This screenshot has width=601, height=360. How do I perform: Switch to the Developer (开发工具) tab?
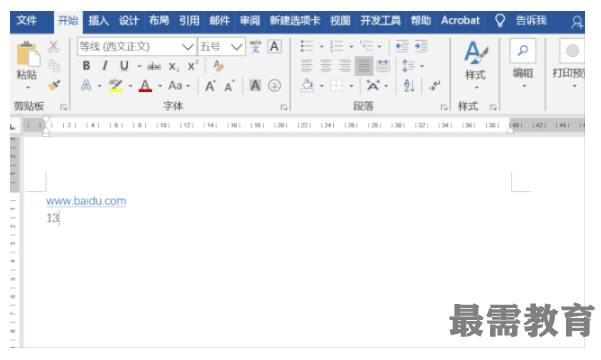(x=381, y=20)
